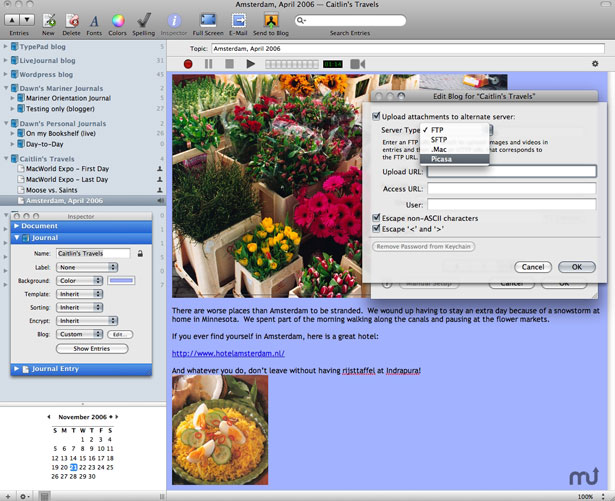Viewport: 615px width, 501px height.
Task: Open the gear action menu at bottom
Action: (24, 496)
